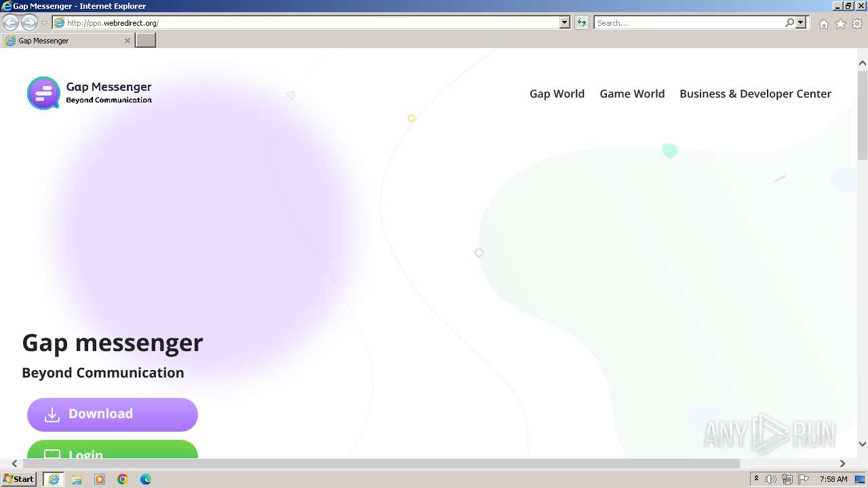This screenshot has height=488, width=868.
Task: Open the Tools gear icon
Action: pyautogui.click(x=857, y=24)
